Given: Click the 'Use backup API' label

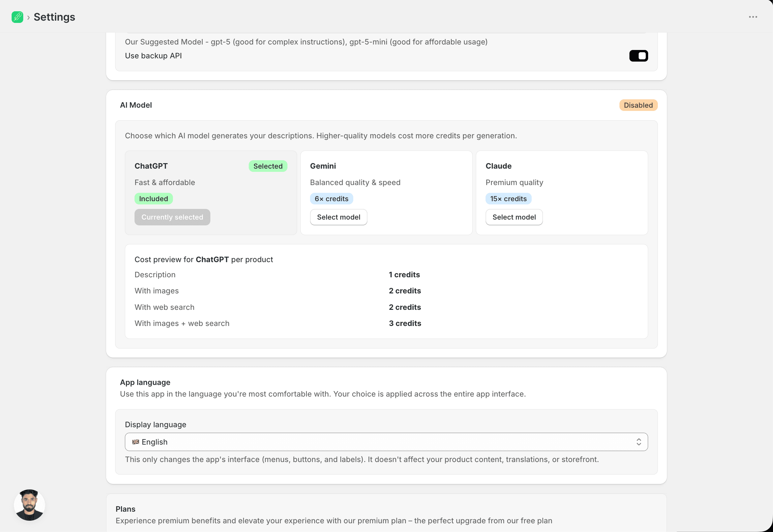Looking at the screenshot, I should [x=153, y=56].
